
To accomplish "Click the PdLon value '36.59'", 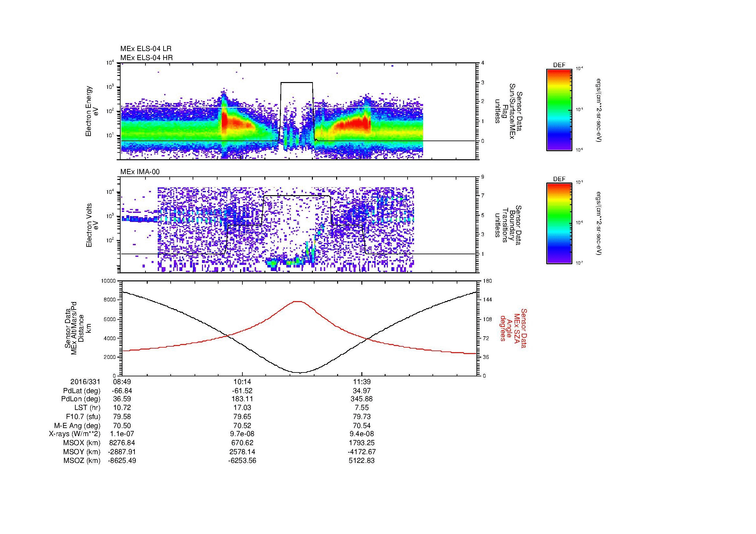I will [122, 399].
